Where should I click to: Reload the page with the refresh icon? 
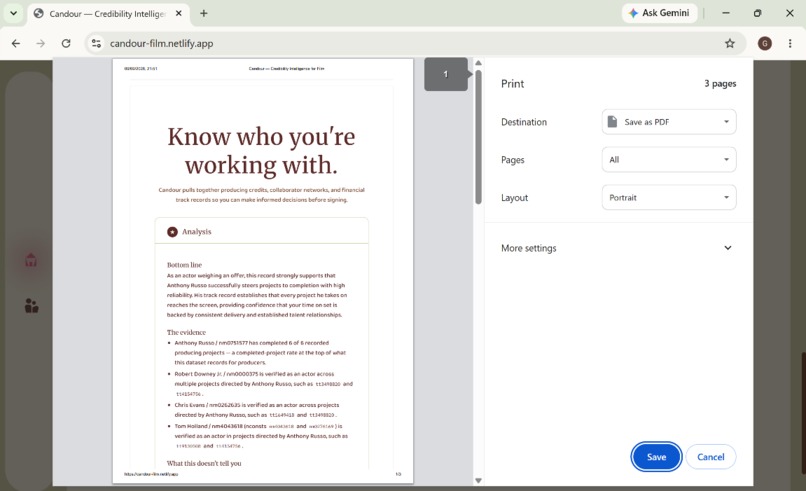(x=66, y=44)
